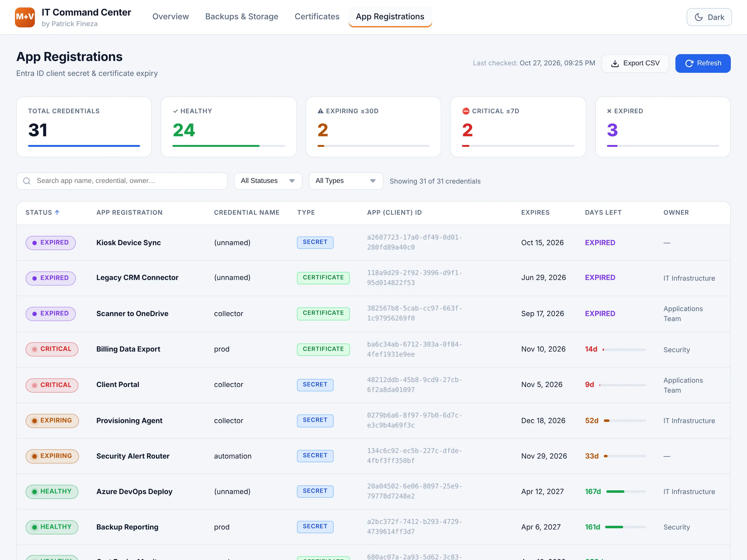Viewport: 747px width, 560px height.
Task: Click the Security Alert Router app name
Action: 133,456
